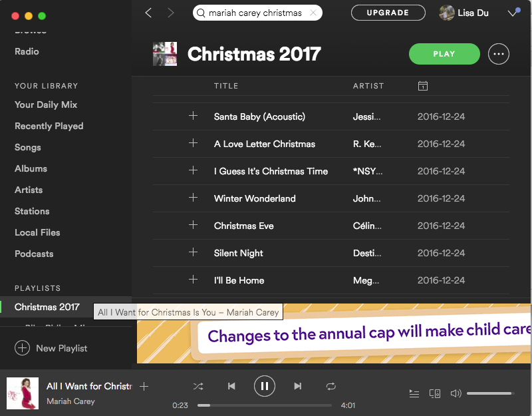Seek within the song progress bar
Image resolution: width=532 pixels, height=416 pixels.
coord(265,405)
